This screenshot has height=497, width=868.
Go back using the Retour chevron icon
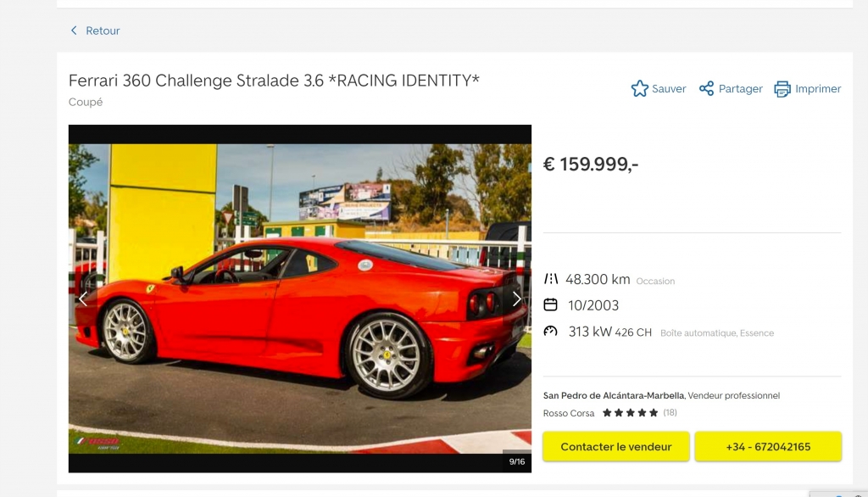pyautogui.click(x=74, y=31)
